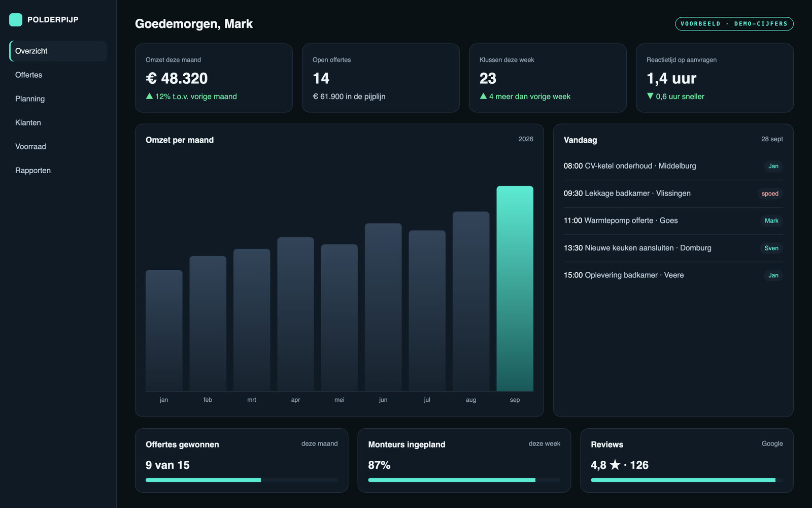The image size is (812, 508).
Task: Click the Mark tag on the Warmtepomp row
Action: (x=771, y=220)
